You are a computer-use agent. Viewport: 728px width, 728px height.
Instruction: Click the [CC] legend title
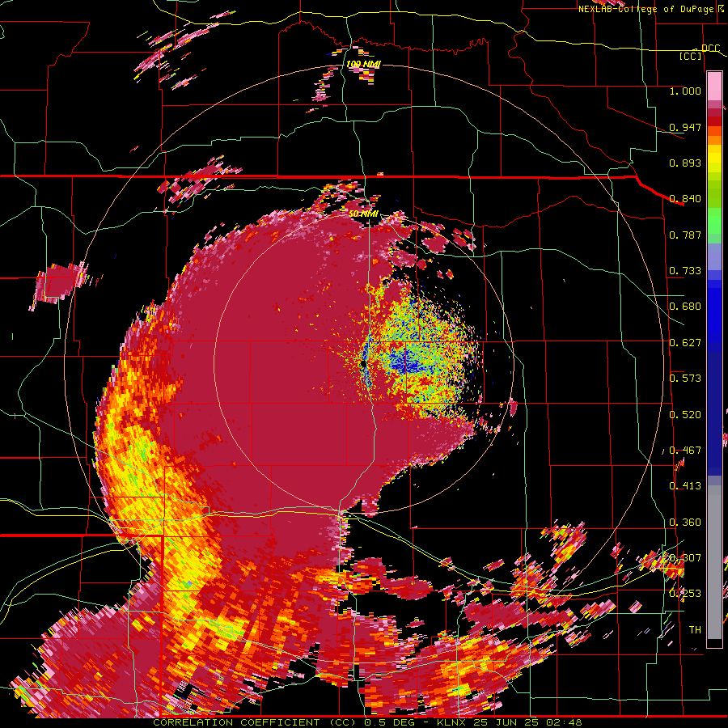691,56
